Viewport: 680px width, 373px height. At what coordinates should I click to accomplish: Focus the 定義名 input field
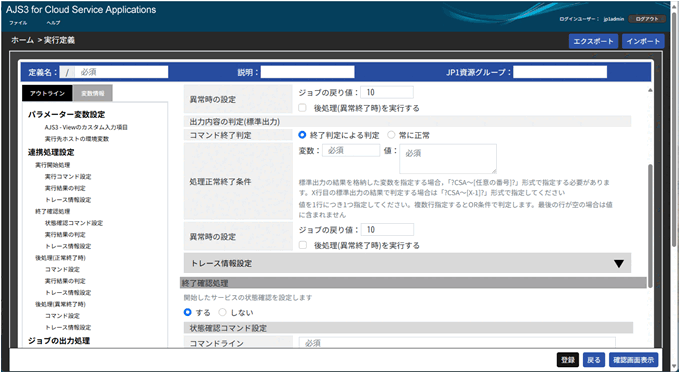point(121,72)
